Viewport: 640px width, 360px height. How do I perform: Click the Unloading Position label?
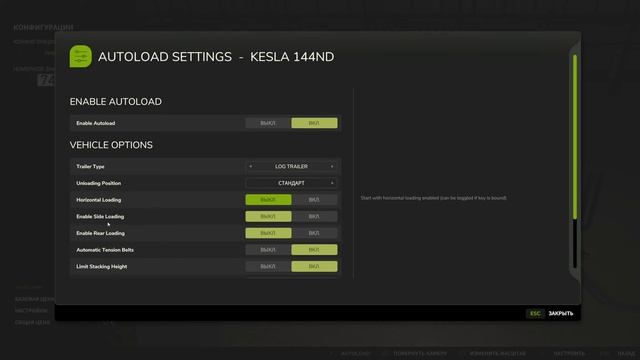coord(98,183)
